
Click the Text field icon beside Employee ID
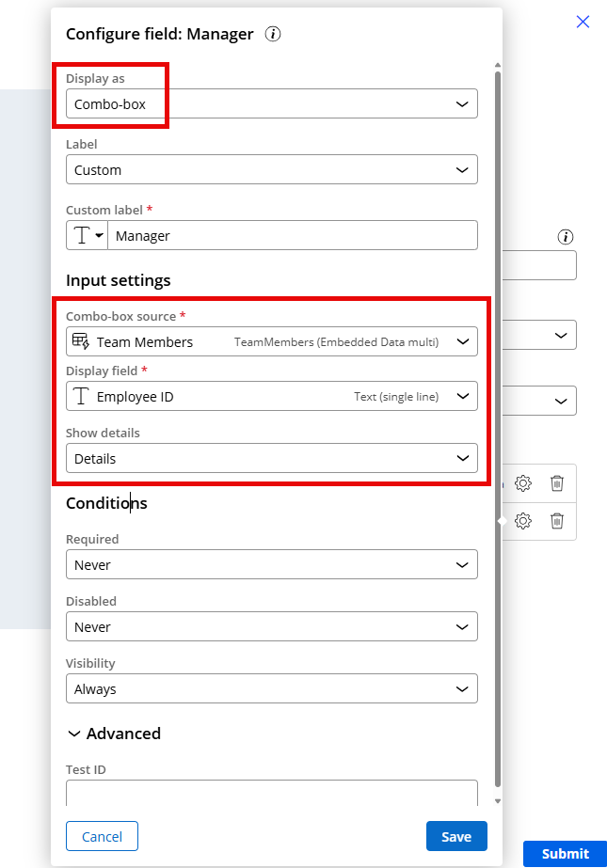click(80, 396)
